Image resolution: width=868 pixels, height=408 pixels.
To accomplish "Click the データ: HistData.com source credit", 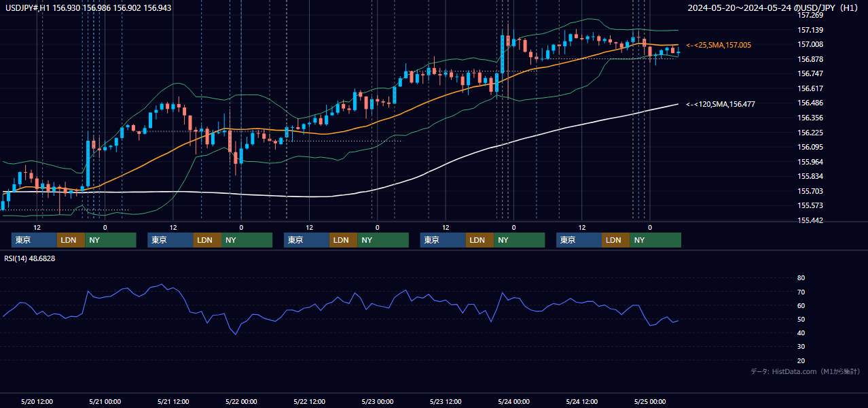I will (x=806, y=371).
